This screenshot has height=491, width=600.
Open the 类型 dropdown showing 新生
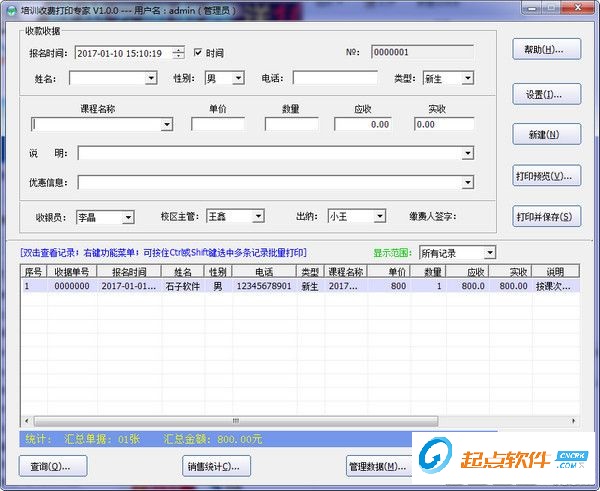click(467, 78)
